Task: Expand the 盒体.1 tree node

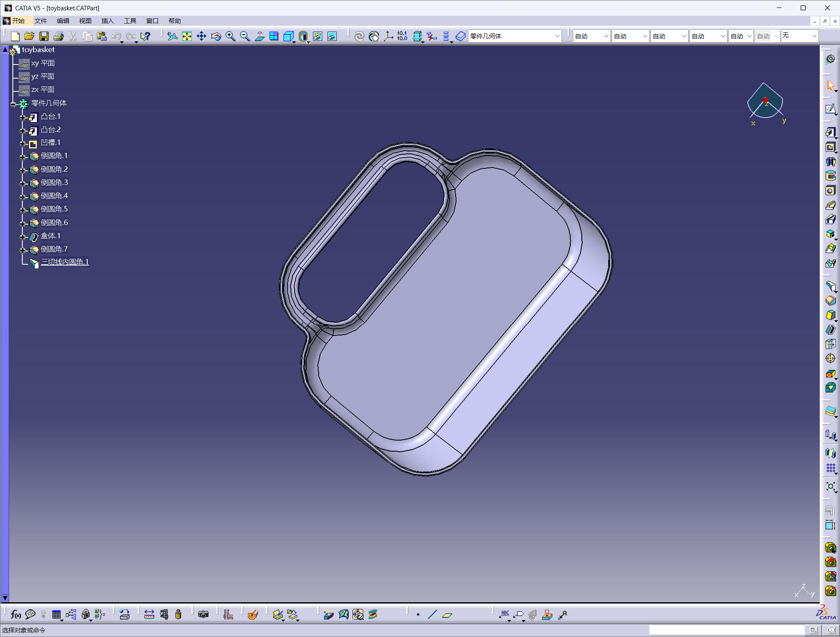Action: pyautogui.click(x=23, y=237)
